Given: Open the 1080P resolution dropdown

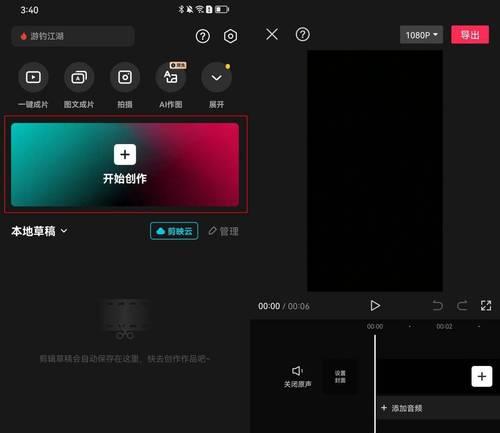Looking at the screenshot, I should pyautogui.click(x=422, y=35).
